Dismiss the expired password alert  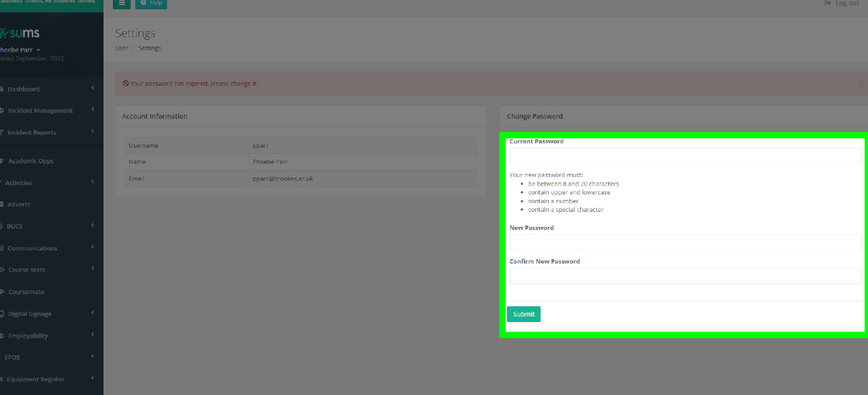861,82
